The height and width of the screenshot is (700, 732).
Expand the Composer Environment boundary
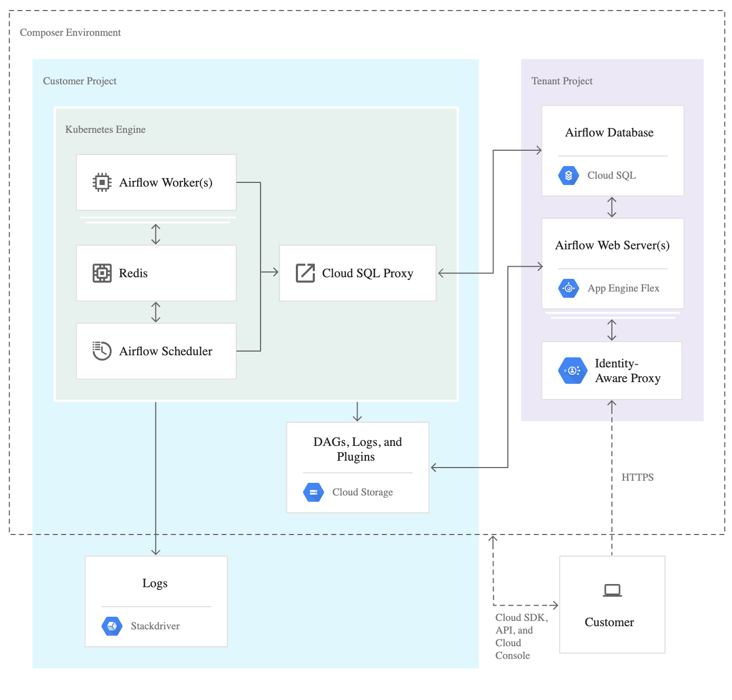pyautogui.click(x=71, y=32)
